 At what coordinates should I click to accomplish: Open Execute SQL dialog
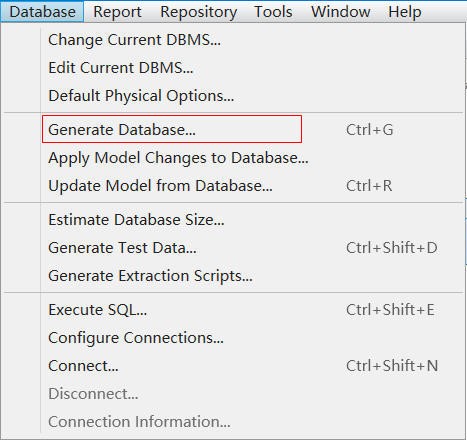coord(233,310)
